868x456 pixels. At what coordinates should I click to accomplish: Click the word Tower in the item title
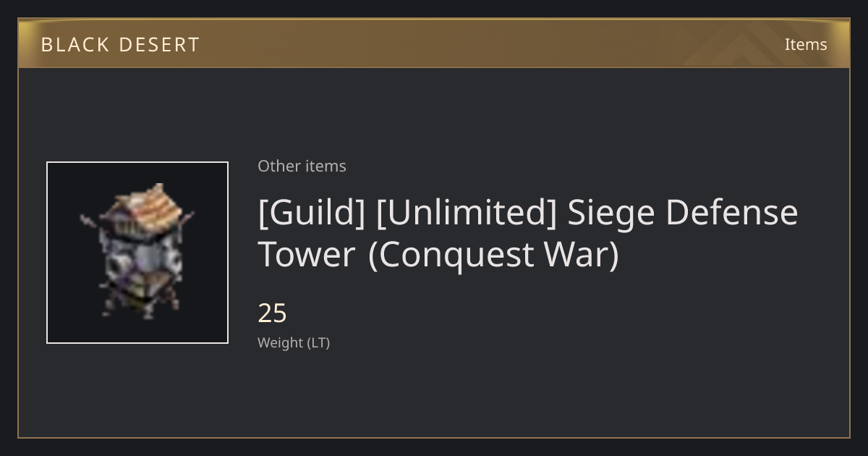(x=307, y=255)
